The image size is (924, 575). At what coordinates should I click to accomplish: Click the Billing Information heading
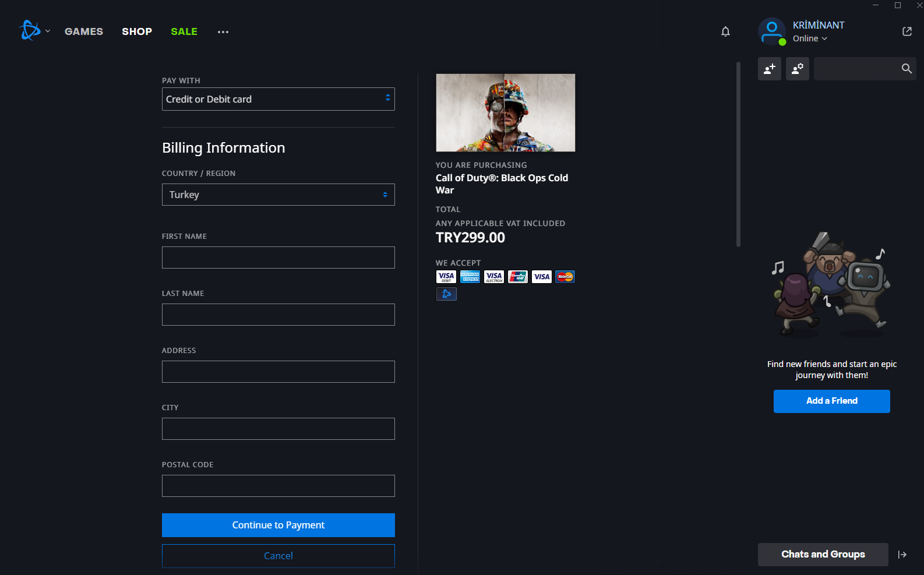point(224,148)
